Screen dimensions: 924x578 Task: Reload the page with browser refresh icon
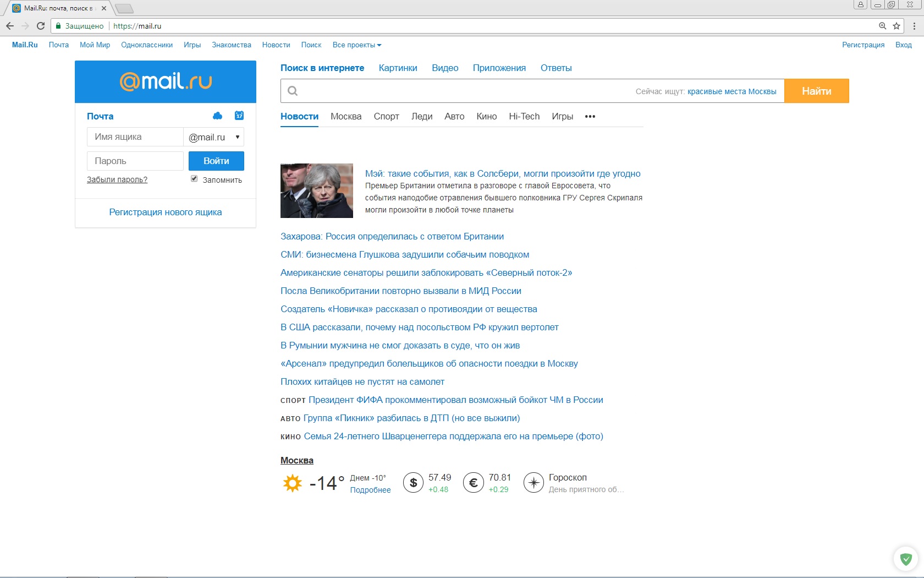[x=41, y=26]
